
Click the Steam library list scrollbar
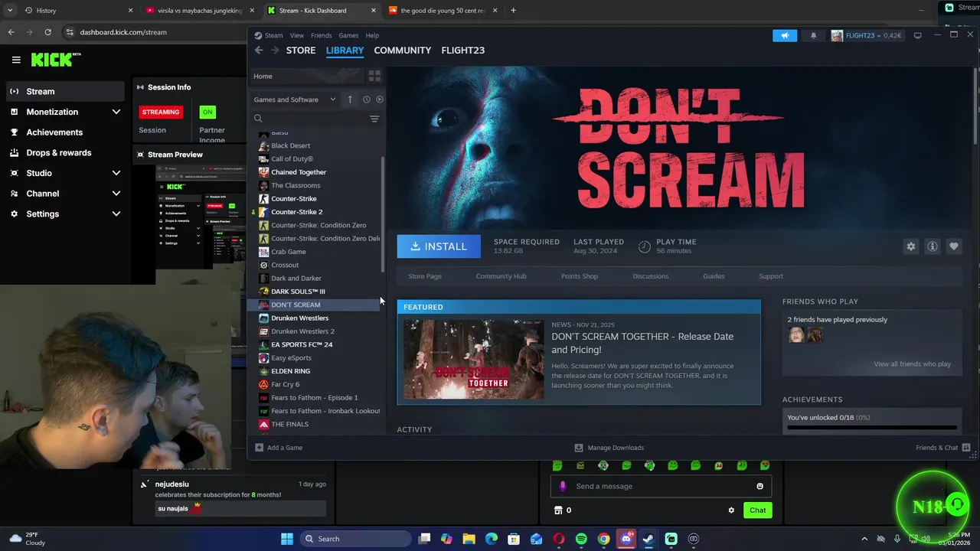coord(383,214)
